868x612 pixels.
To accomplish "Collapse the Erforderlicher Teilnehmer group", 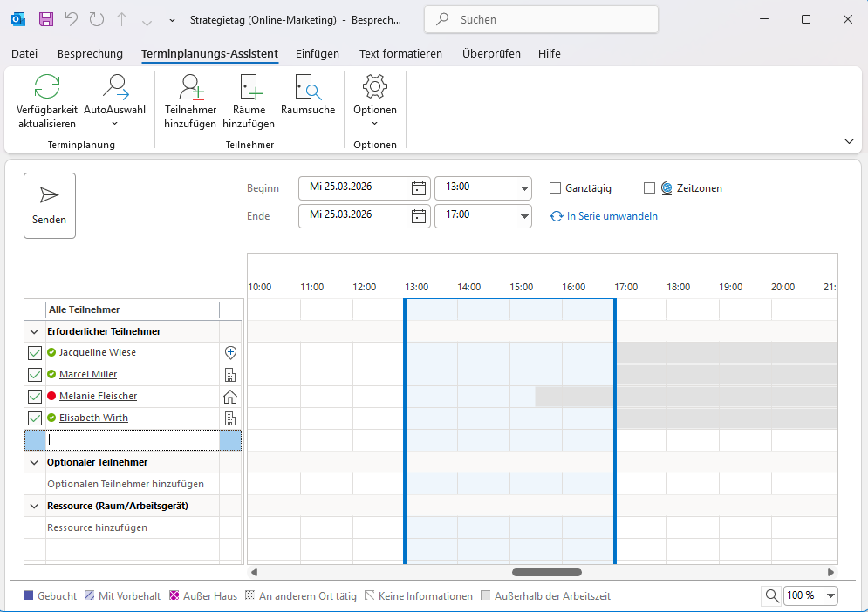I will click(34, 331).
